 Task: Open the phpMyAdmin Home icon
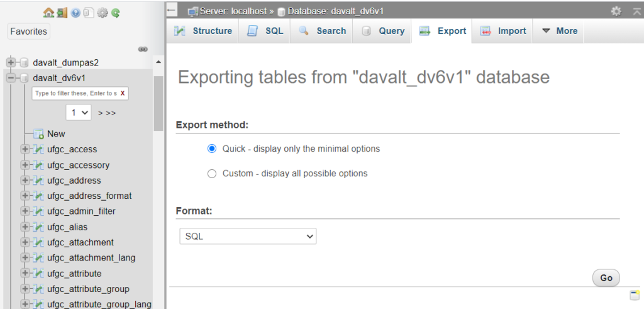[48, 13]
